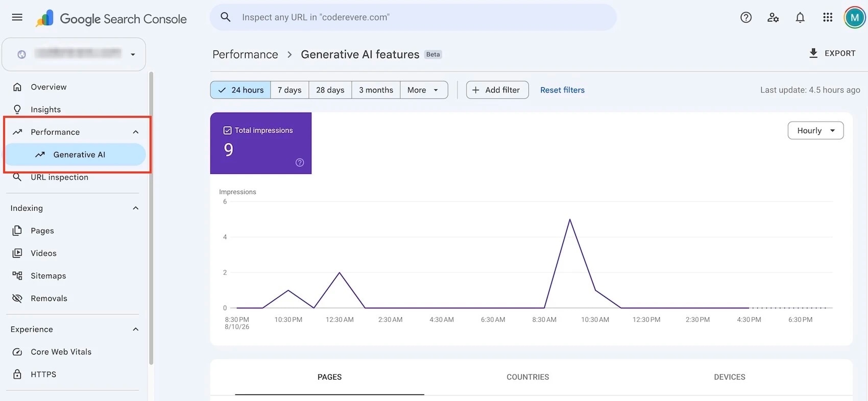Screen dimensions: 868x401
Task: Open the Google apps grid
Action: pos(828,18)
